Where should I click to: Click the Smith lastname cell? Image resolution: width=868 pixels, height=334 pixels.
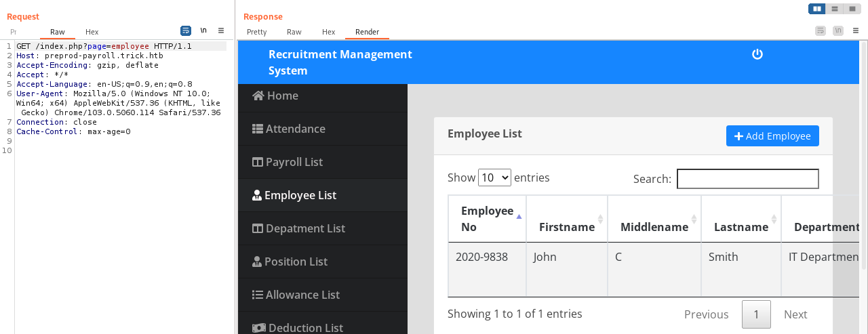741,270
